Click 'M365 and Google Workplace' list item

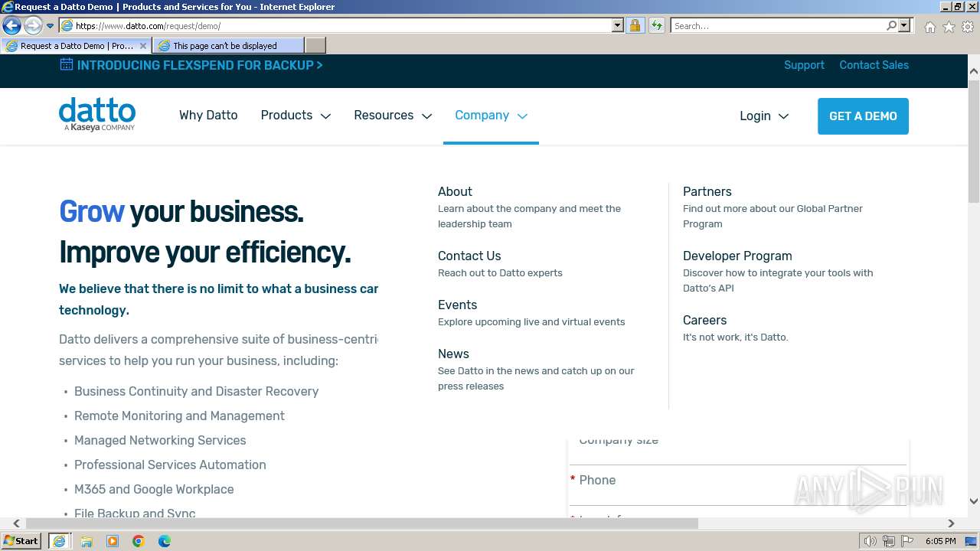click(154, 489)
